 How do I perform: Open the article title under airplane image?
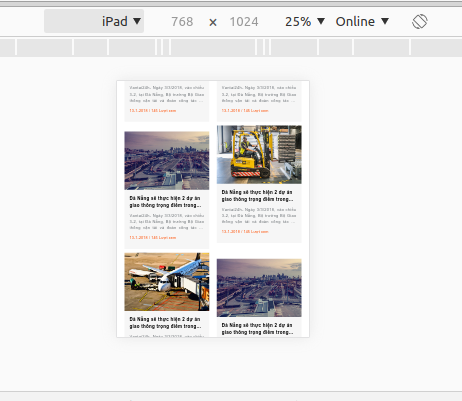point(165,323)
